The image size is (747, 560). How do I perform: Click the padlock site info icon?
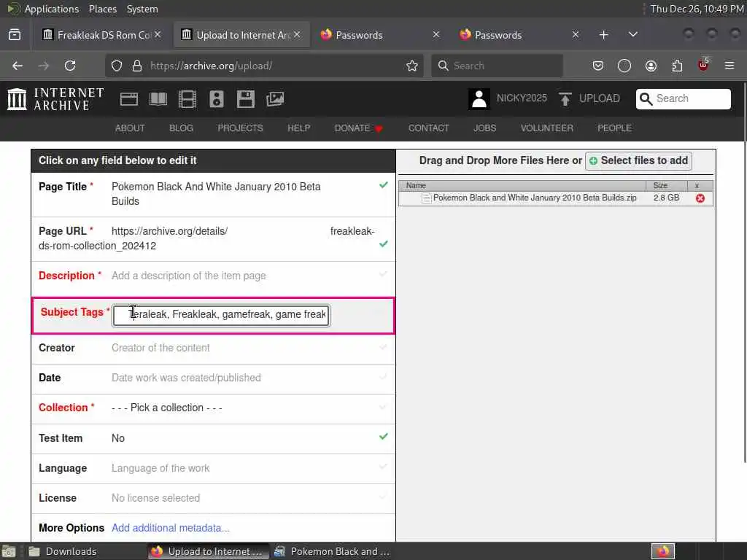coord(137,66)
